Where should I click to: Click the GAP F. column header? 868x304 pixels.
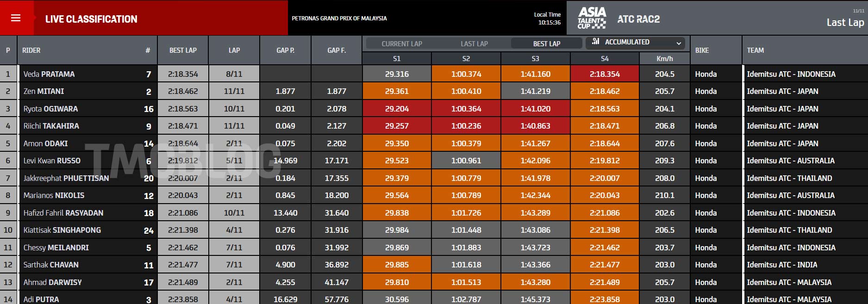click(x=337, y=50)
